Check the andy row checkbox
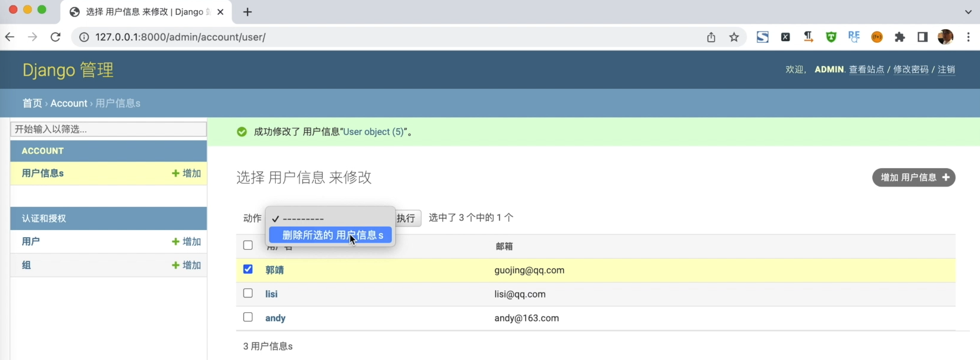 coord(248,317)
